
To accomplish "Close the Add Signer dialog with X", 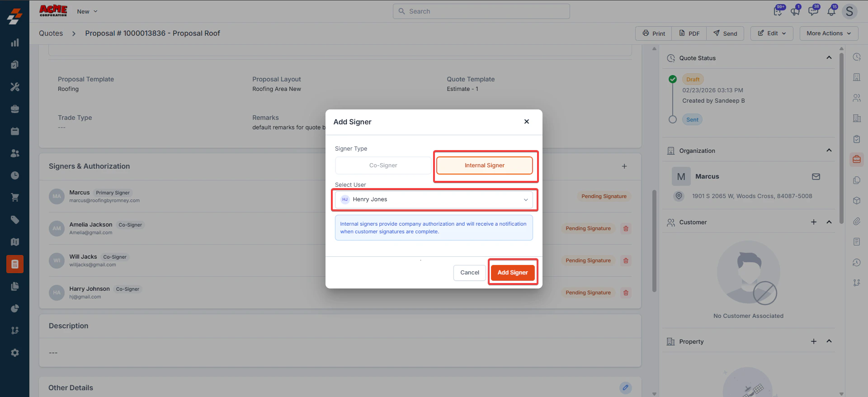I will pos(526,122).
